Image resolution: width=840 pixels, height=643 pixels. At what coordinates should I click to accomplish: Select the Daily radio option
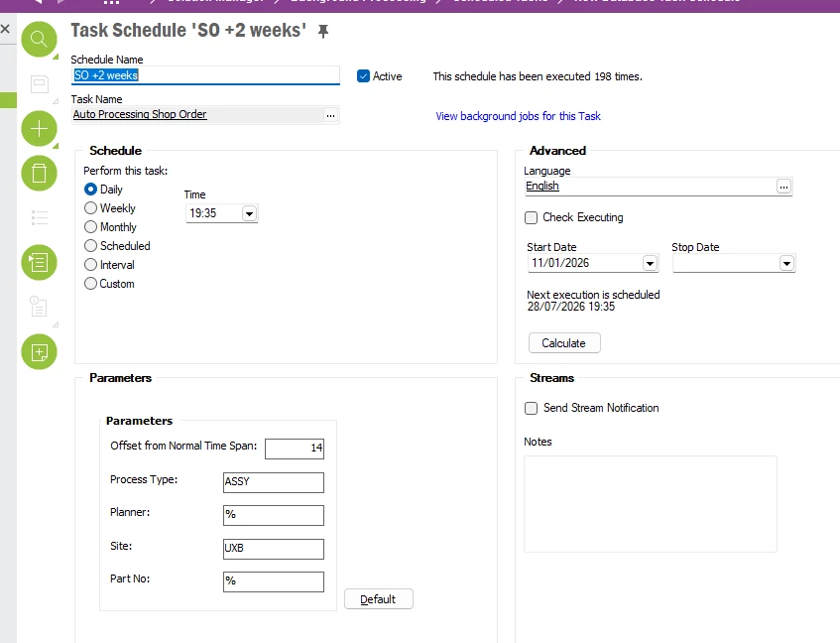tap(90, 190)
